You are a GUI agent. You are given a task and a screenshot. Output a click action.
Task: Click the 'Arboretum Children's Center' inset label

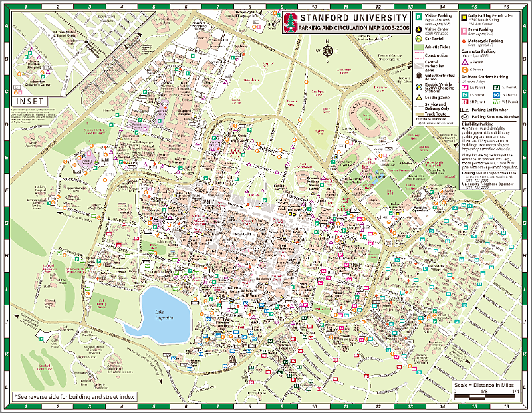(x=38, y=83)
